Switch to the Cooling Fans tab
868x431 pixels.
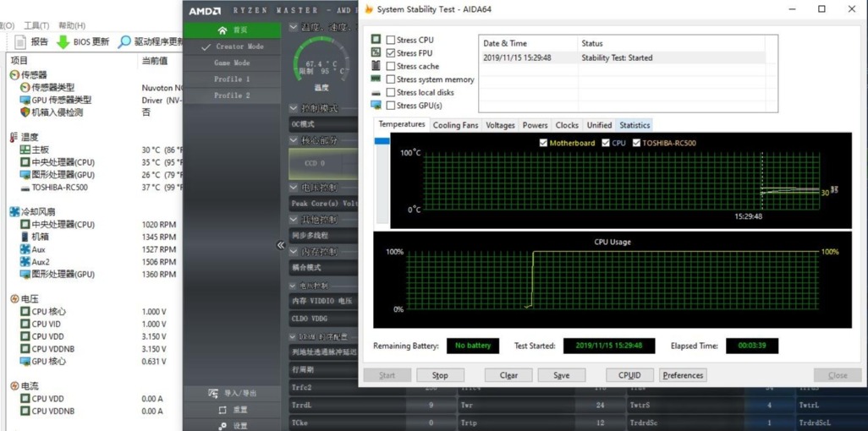coord(456,125)
